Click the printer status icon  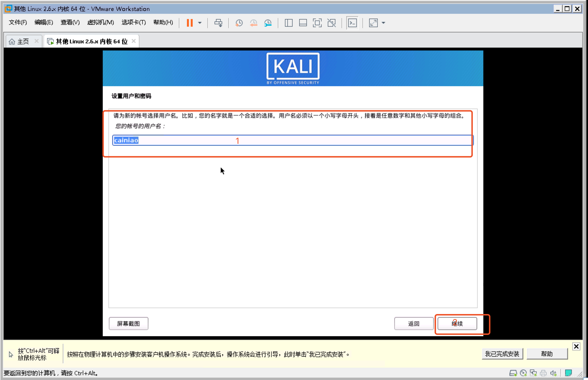(543, 373)
